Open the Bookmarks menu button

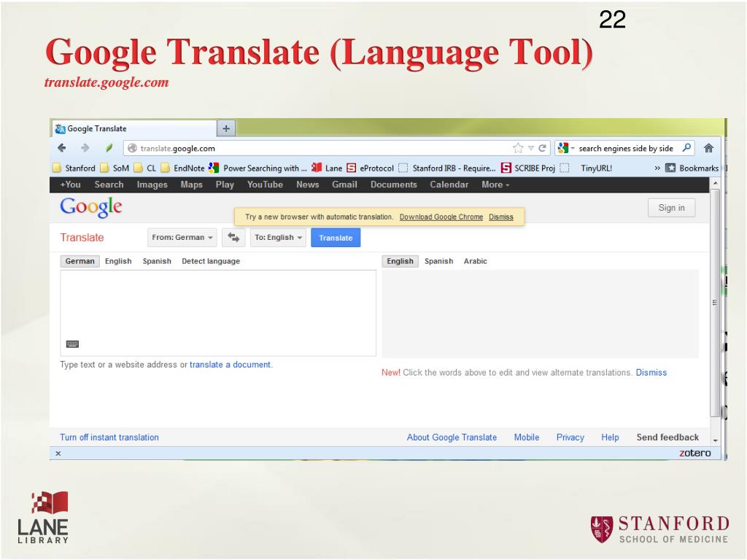692,168
